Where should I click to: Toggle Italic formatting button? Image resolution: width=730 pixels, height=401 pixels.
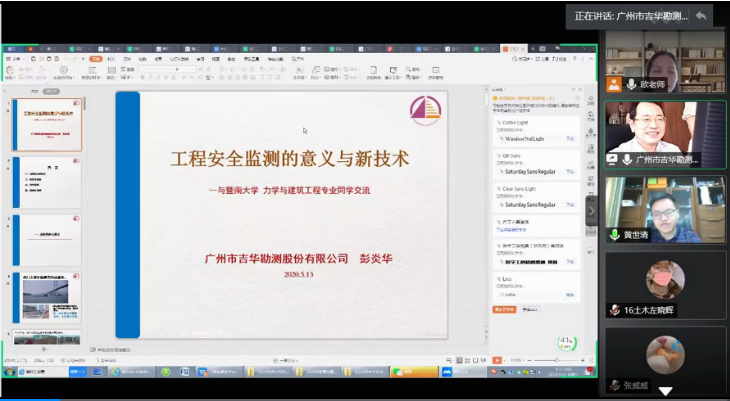pos(150,78)
